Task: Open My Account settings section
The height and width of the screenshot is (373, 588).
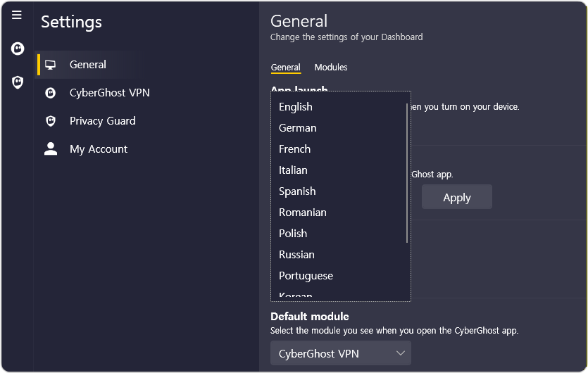Action: click(x=146, y=148)
